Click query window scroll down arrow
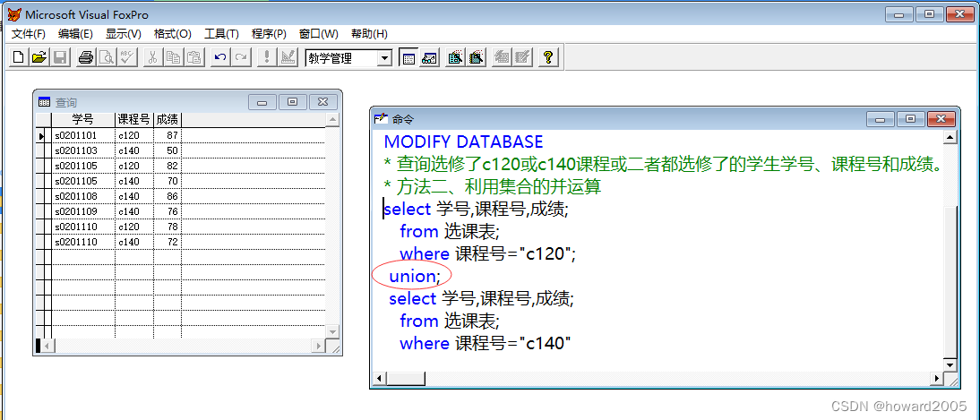This screenshot has width=980, height=420. 332,331
